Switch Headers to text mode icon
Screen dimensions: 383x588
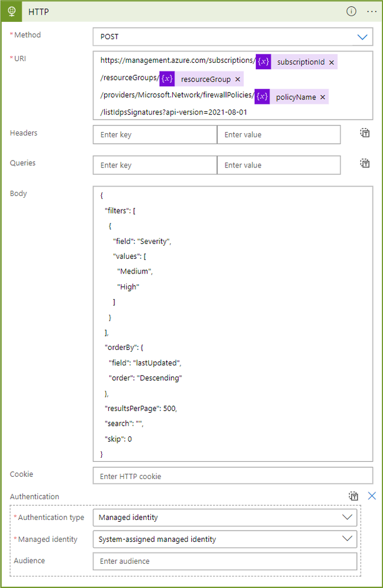[365, 133]
